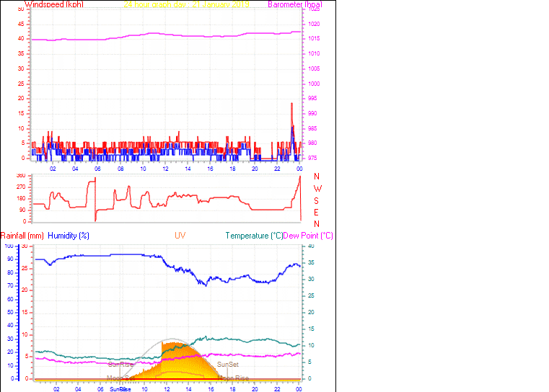Click the topmost "N" compass label

click(317, 177)
